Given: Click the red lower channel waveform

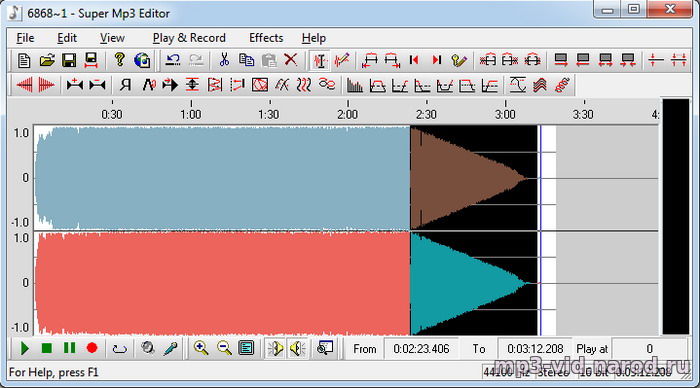Looking at the screenshot, I should [x=222, y=283].
